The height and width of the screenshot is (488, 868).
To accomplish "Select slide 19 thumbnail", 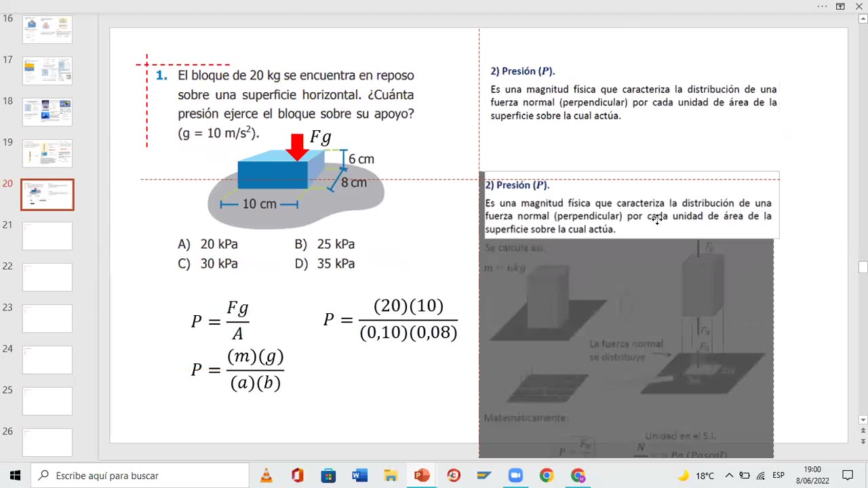I will tap(47, 153).
